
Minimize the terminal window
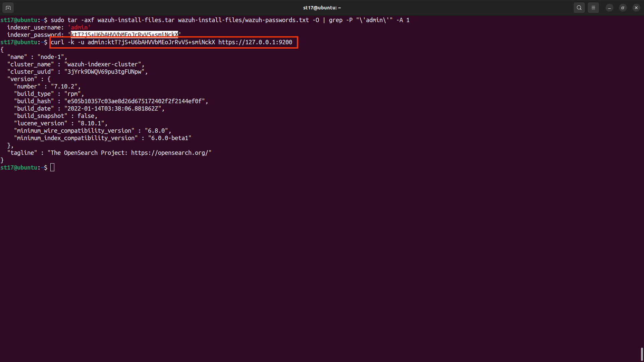click(x=609, y=8)
